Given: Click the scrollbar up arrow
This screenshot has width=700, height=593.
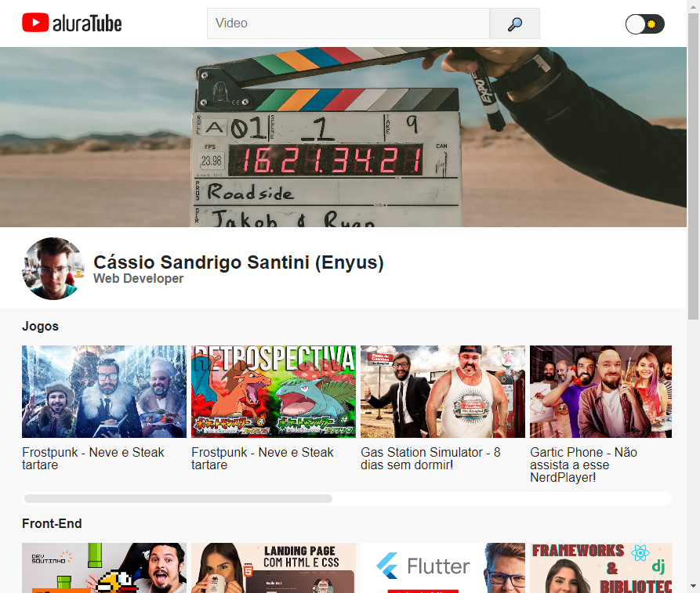Looking at the screenshot, I should pyautogui.click(x=693, y=5).
